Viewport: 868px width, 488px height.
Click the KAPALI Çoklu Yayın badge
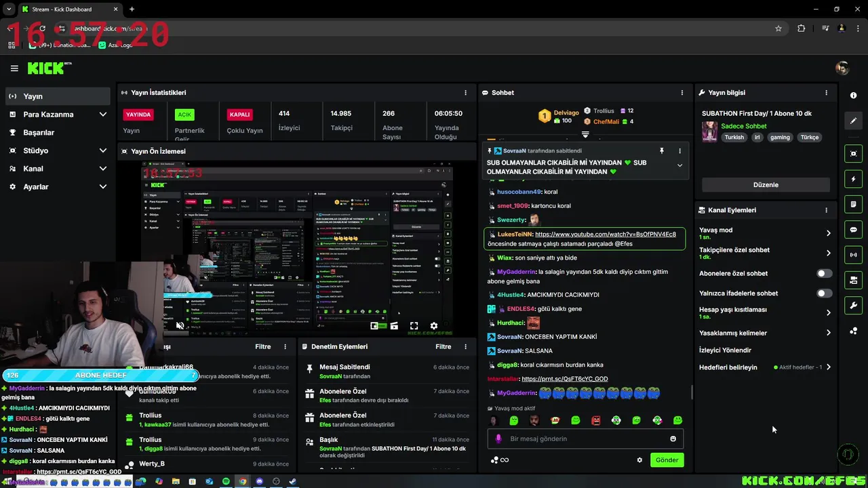(x=240, y=115)
